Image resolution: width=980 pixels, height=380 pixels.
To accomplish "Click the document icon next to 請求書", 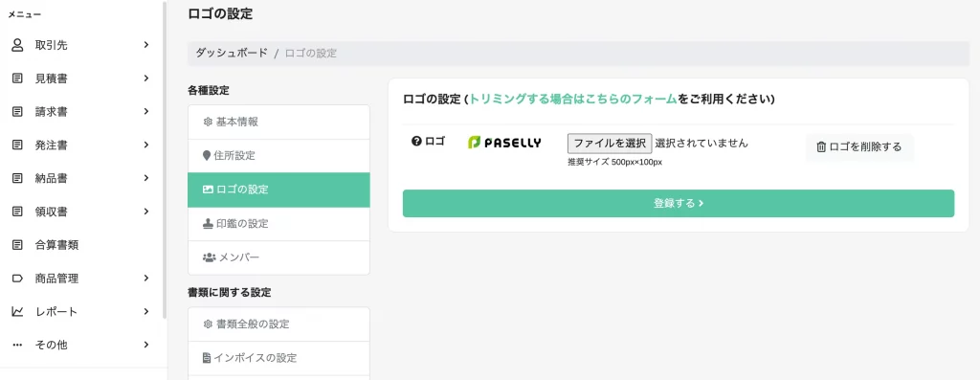I will pyautogui.click(x=17, y=112).
